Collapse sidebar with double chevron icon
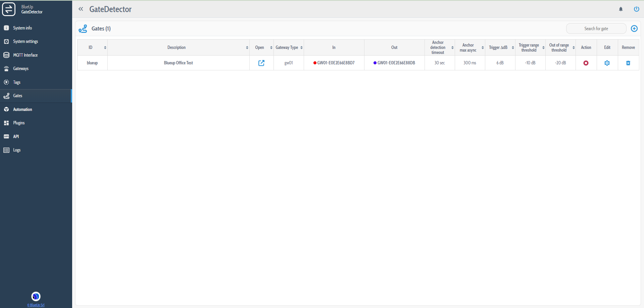The width and height of the screenshot is (644, 308). point(81,9)
